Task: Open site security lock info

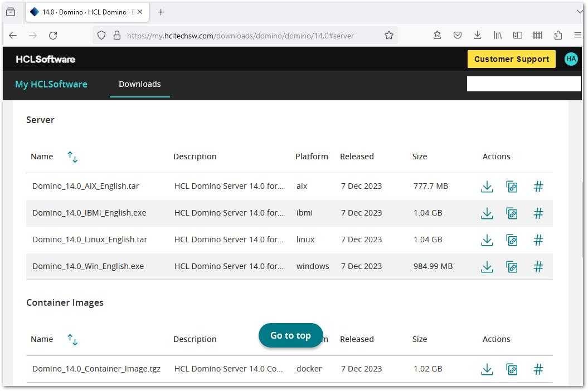Action: point(117,35)
